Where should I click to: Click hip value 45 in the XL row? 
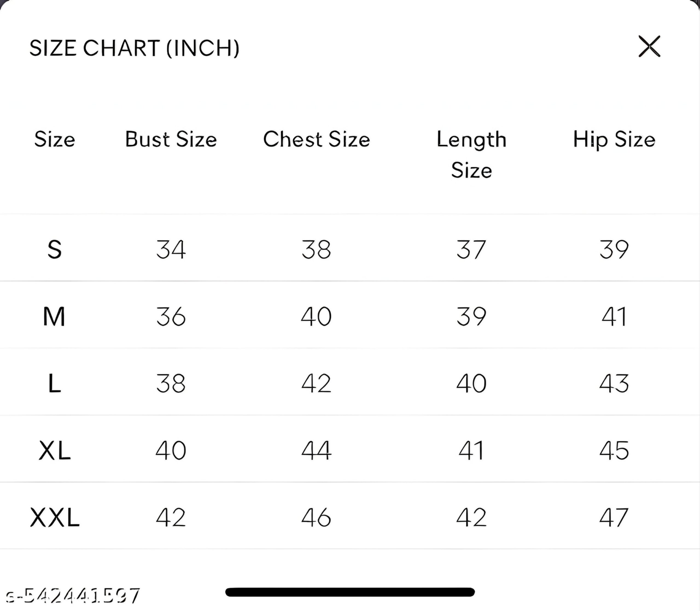(x=614, y=451)
